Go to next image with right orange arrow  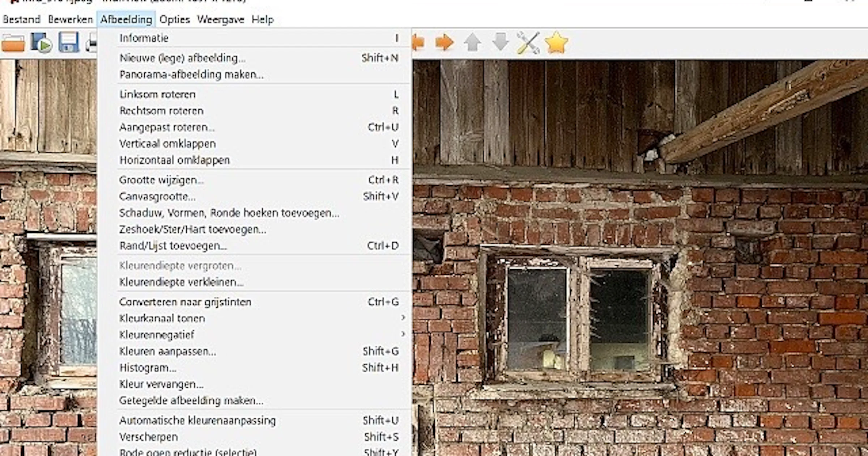point(444,43)
